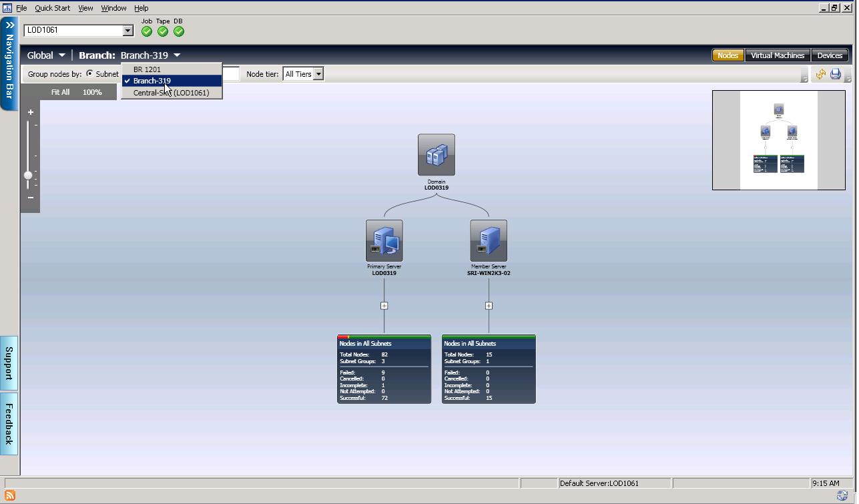Click the 100% zoom button
Image resolution: width=859 pixels, height=504 pixels.
coord(92,92)
